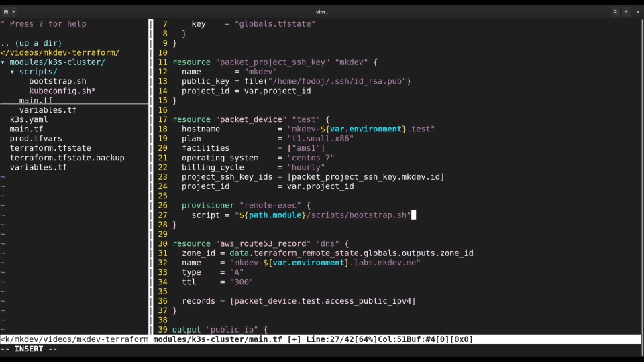Image resolution: width=644 pixels, height=362 pixels.
Task: Open root-level variables.tf at tree bottom
Action: [38, 168]
